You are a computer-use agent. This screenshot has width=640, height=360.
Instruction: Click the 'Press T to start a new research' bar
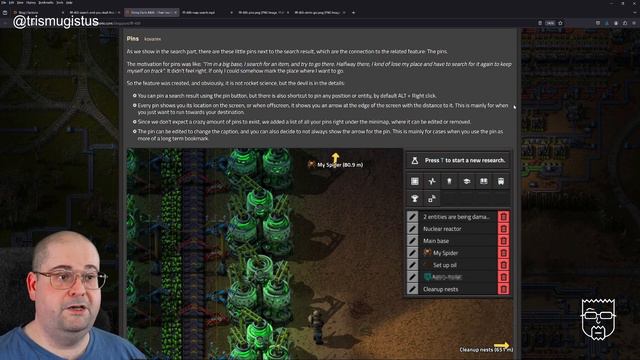point(458,160)
